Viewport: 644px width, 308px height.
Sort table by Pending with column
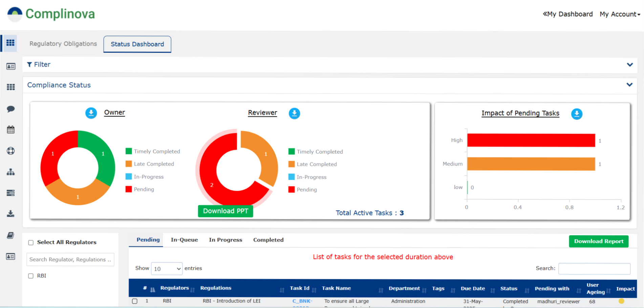point(579,290)
